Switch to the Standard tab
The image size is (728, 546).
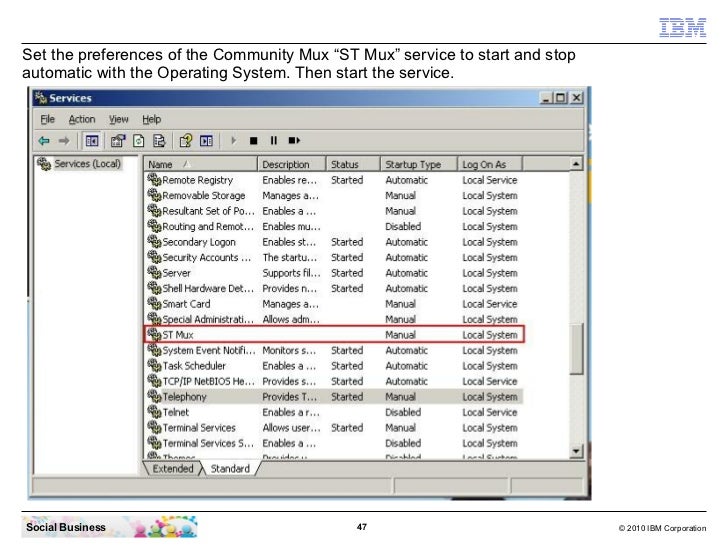pos(230,468)
